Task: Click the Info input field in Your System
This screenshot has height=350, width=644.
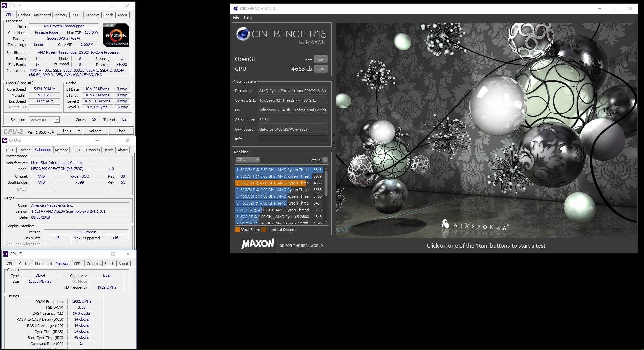Action: click(x=293, y=139)
